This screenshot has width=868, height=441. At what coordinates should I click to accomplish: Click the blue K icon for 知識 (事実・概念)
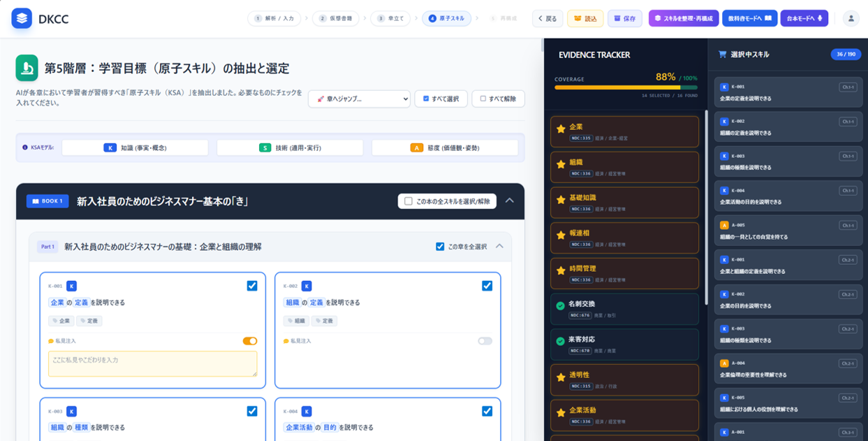click(x=110, y=147)
